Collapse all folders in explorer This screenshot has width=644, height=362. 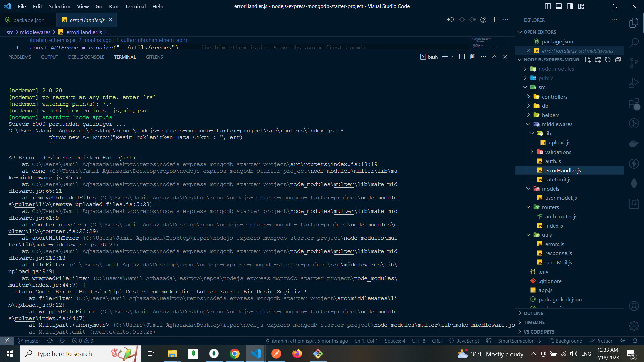click(618, 60)
